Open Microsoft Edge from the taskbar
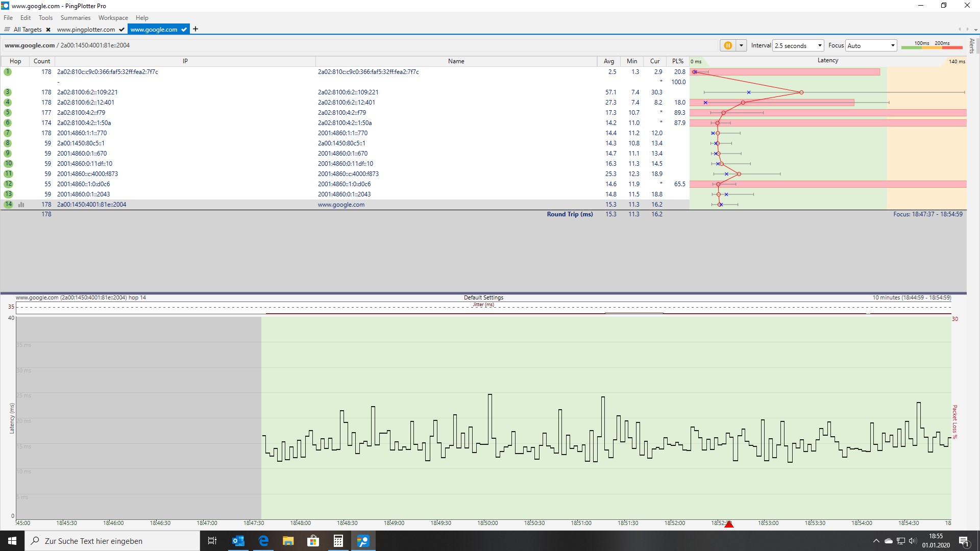This screenshot has width=980, height=551. [x=263, y=541]
